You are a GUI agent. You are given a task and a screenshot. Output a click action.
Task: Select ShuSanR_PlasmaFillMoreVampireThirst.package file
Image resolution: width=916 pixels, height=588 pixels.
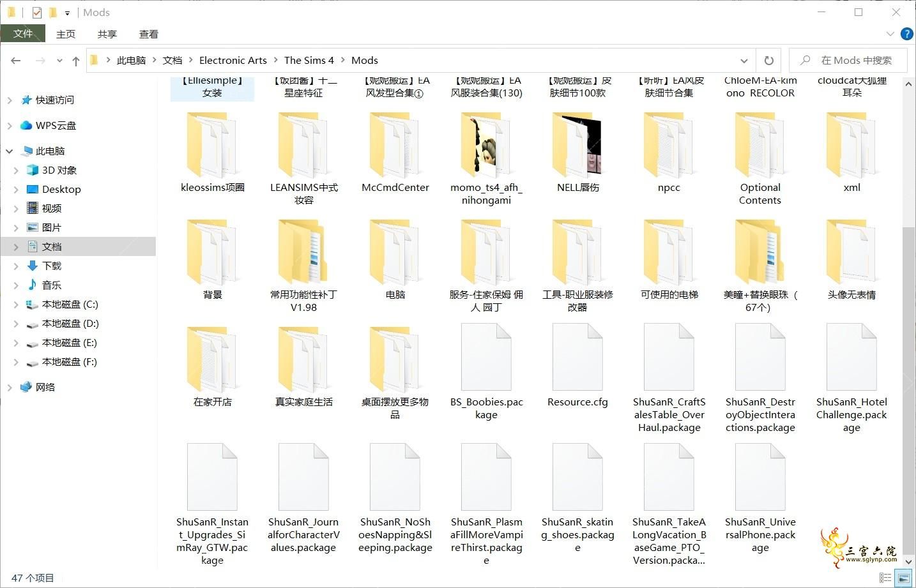(x=486, y=505)
